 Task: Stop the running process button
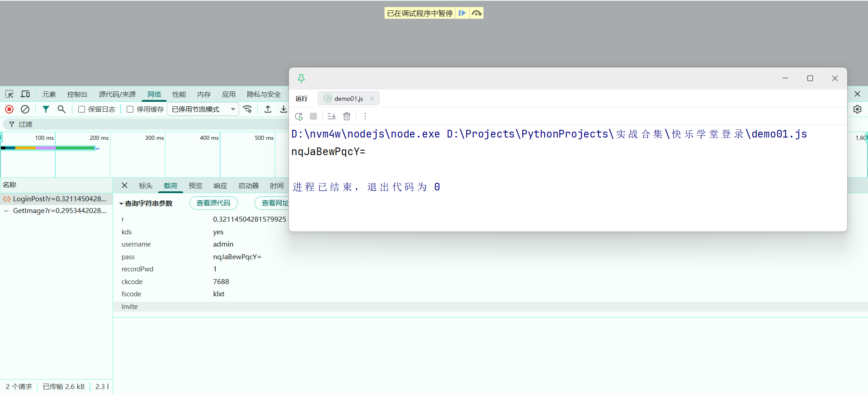coord(313,116)
